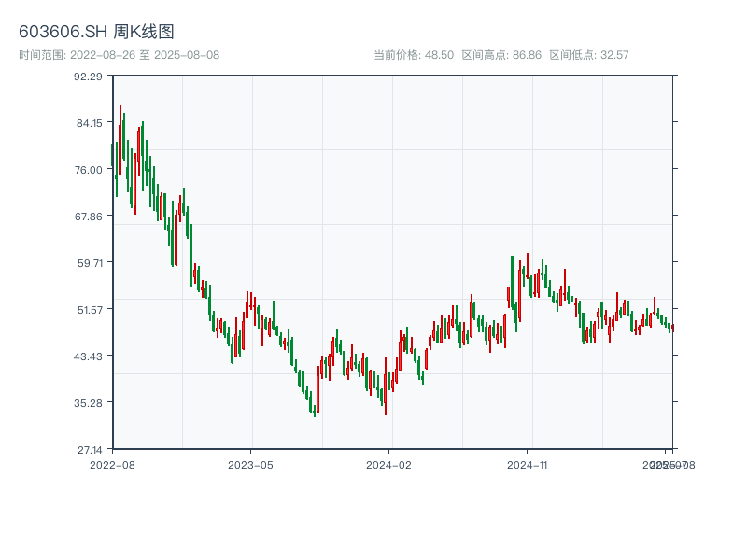Select the y-axis label 84.15
Viewport: 747px width, 560px height.
(x=90, y=123)
